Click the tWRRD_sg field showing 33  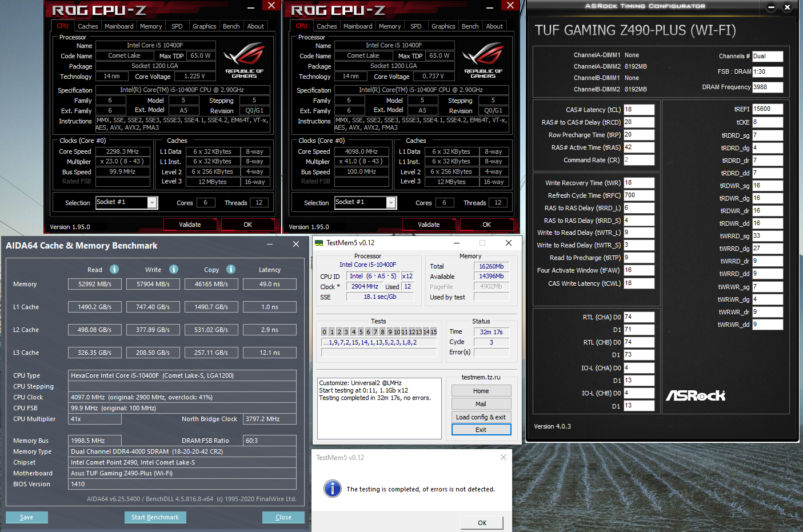coord(768,236)
